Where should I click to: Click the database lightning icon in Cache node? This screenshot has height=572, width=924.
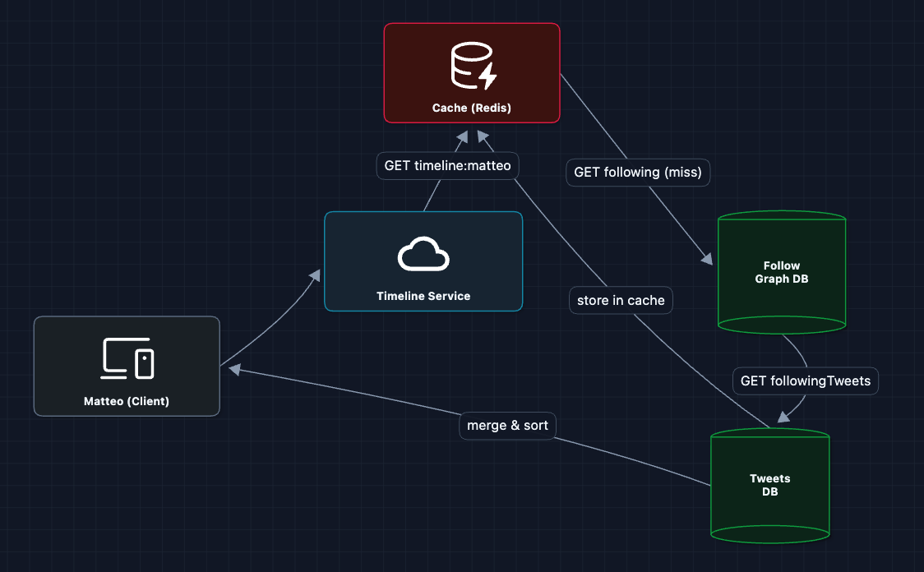(474, 67)
